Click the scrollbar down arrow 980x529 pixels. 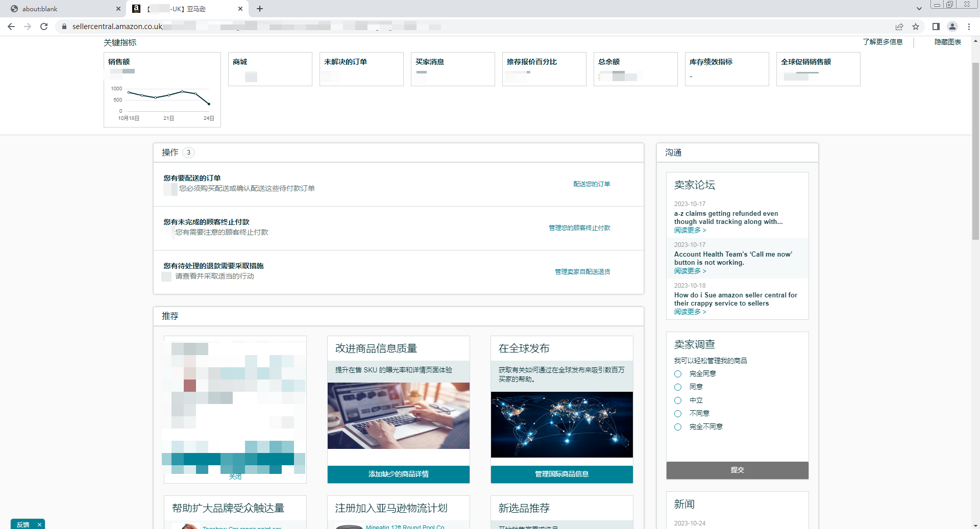[x=975, y=525]
